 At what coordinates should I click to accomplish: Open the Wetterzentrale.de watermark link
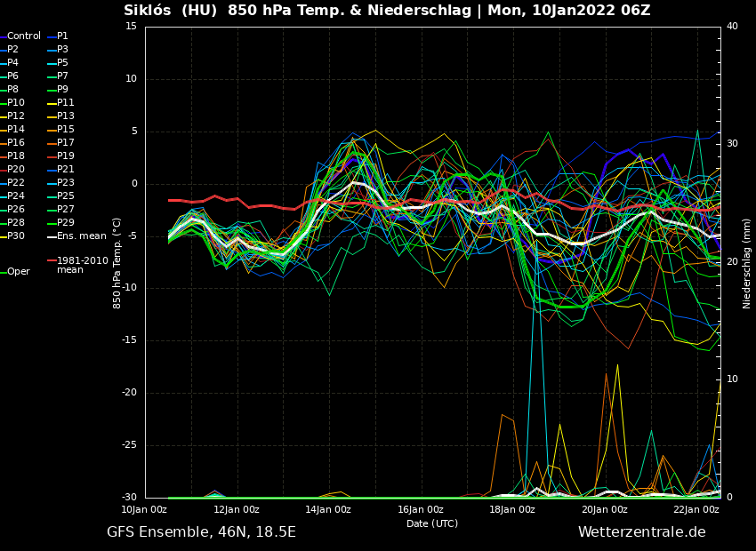tap(641, 532)
